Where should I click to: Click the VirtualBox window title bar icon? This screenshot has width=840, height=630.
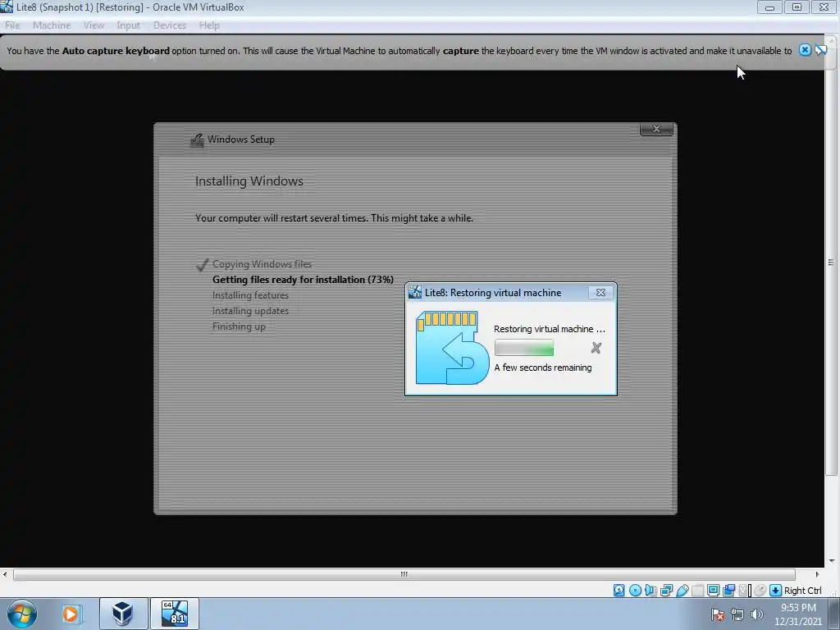7,7
